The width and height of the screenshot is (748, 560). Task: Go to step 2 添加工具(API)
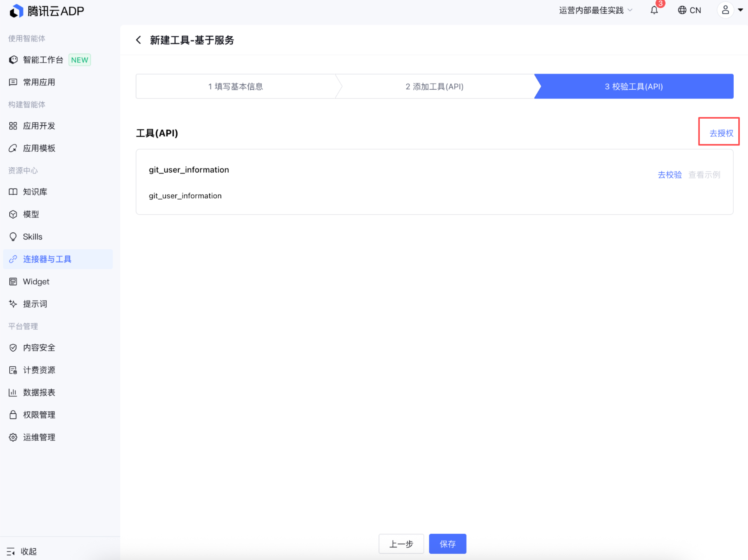[434, 86]
